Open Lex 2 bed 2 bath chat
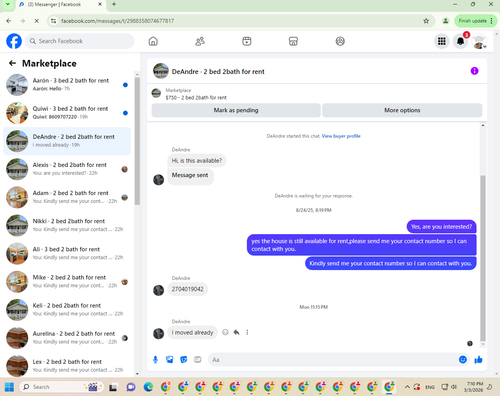This screenshot has width=500, height=396. click(67, 365)
